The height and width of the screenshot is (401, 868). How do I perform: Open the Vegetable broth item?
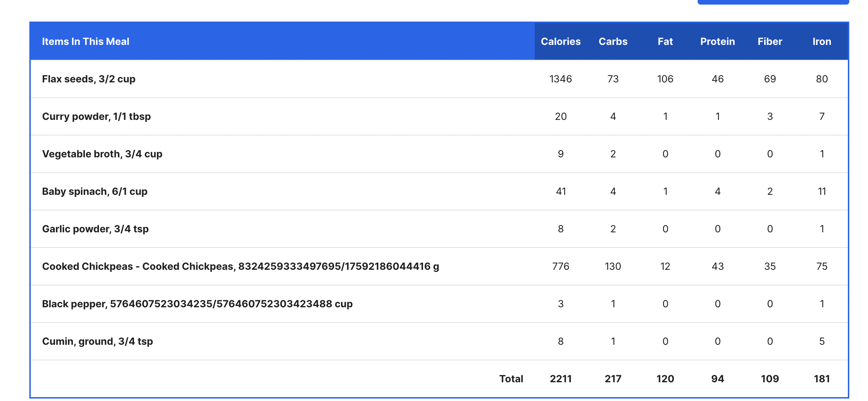(102, 154)
